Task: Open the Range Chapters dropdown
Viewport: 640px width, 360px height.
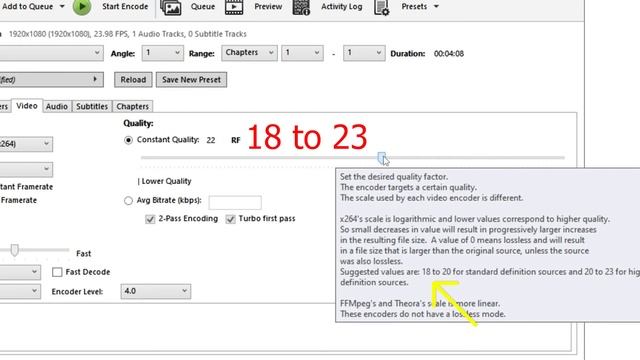Action: point(249,53)
